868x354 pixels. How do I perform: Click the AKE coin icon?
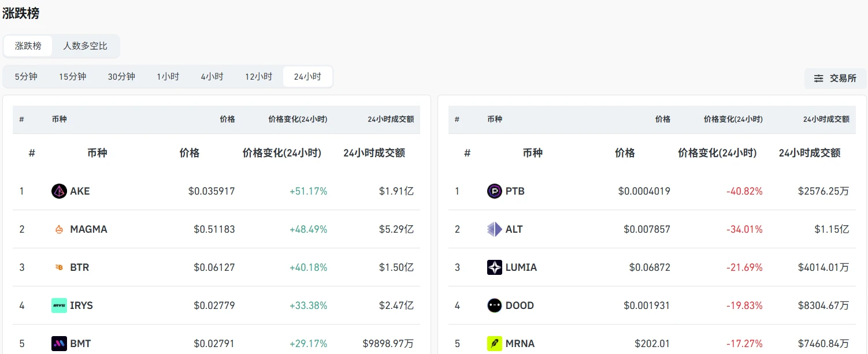pyautogui.click(x=59, y=191)
